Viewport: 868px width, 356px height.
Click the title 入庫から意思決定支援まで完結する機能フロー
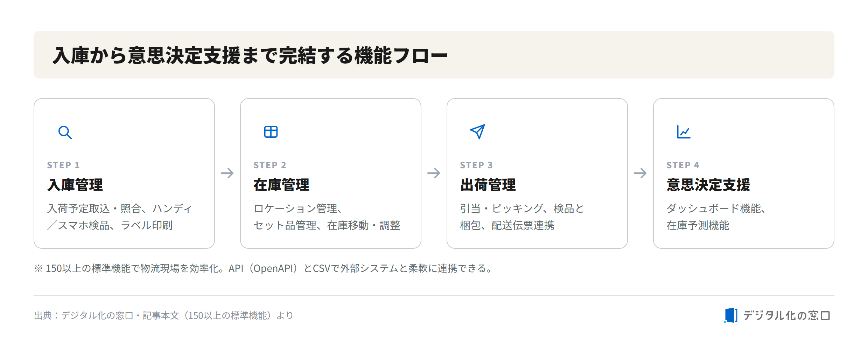tap(250, 55)
